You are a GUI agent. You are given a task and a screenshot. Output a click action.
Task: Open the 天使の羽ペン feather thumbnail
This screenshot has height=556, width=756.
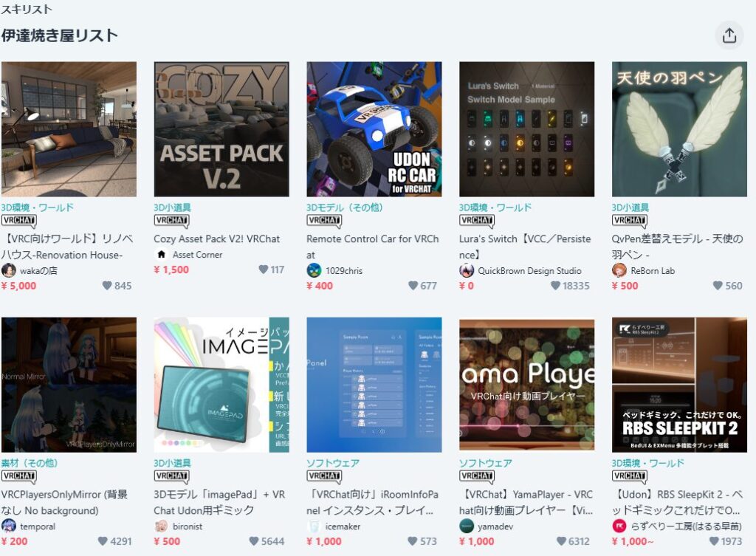pyautogui.click(x=679, y=129)
